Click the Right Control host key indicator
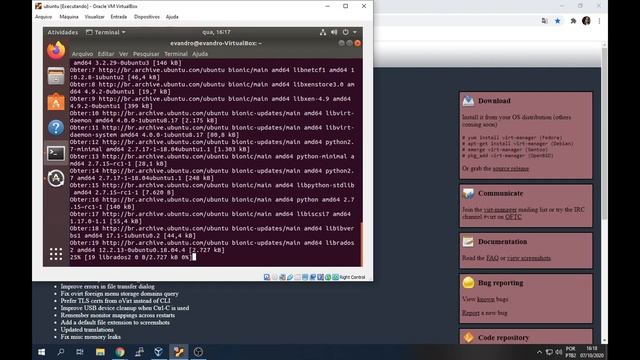 [x=352, y=277]
